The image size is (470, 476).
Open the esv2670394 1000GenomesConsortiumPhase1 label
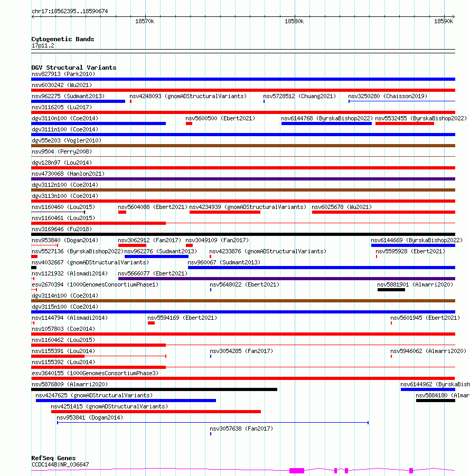coord(95,284)
